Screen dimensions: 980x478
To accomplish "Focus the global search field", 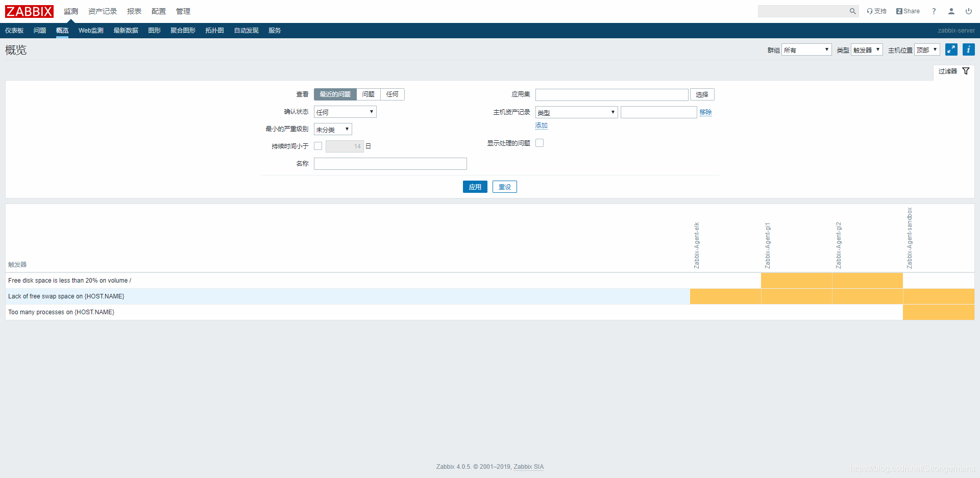I will [x=802, y=11].
